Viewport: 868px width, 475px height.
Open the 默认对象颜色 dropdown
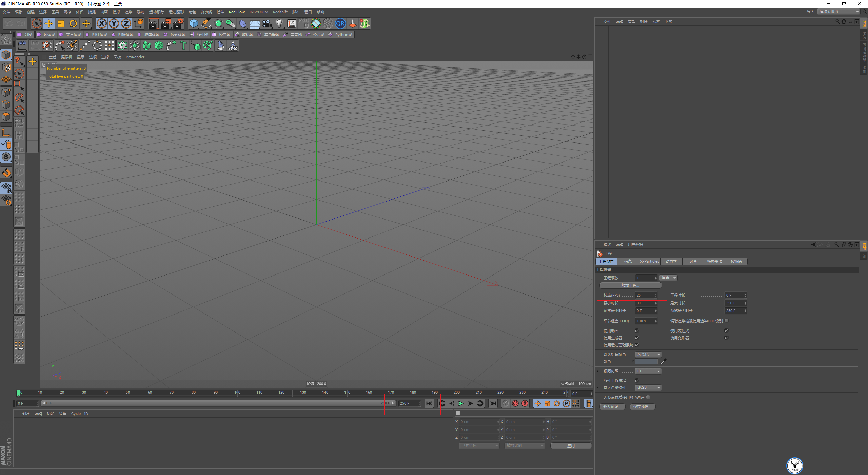(x=648, y=354)
